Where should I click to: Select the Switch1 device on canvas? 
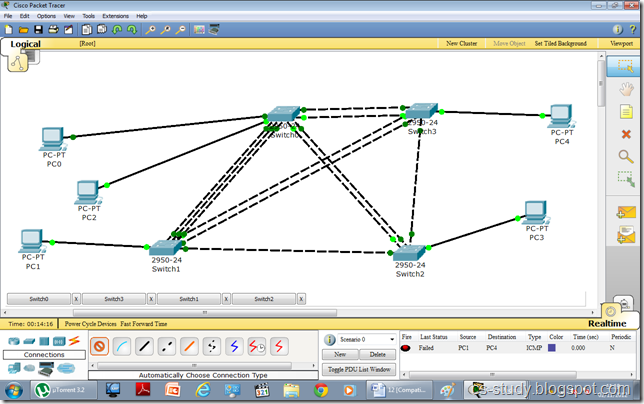pos(166,248)
